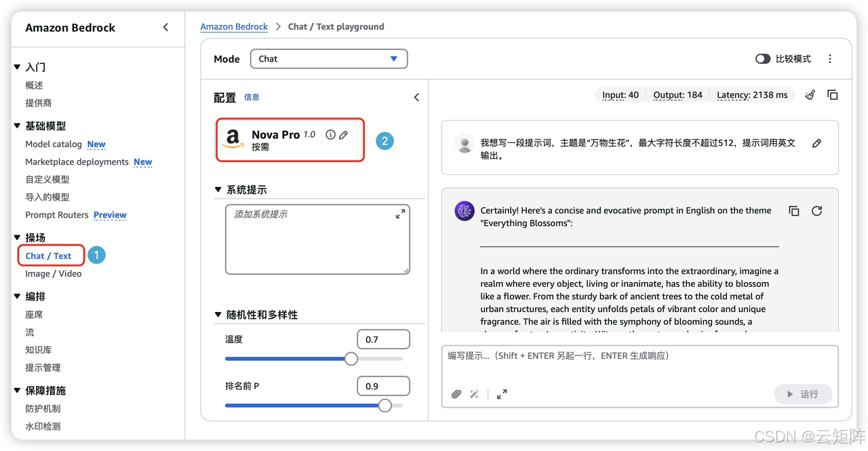The width and height of the screenshot is (868, 451).
Task: Copy the conversation using top-right copy icon
Action: pyautogui.click(x=833, y=95)
